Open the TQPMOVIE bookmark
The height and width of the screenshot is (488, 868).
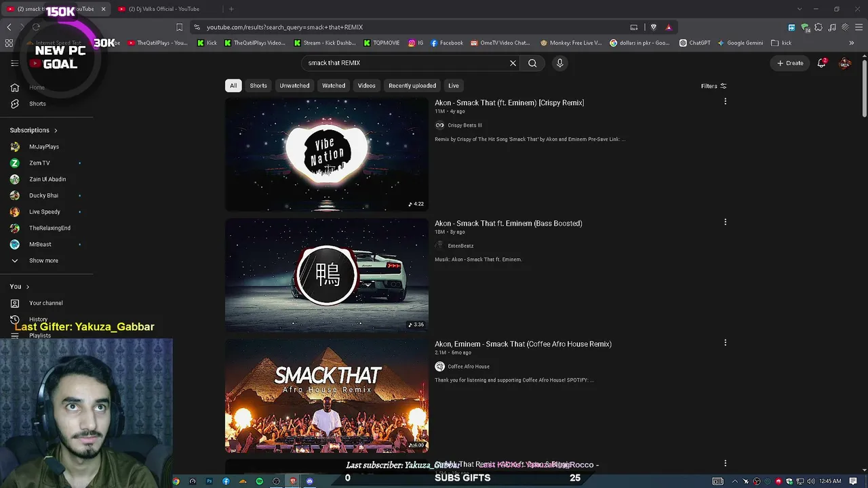click(382, 43)
